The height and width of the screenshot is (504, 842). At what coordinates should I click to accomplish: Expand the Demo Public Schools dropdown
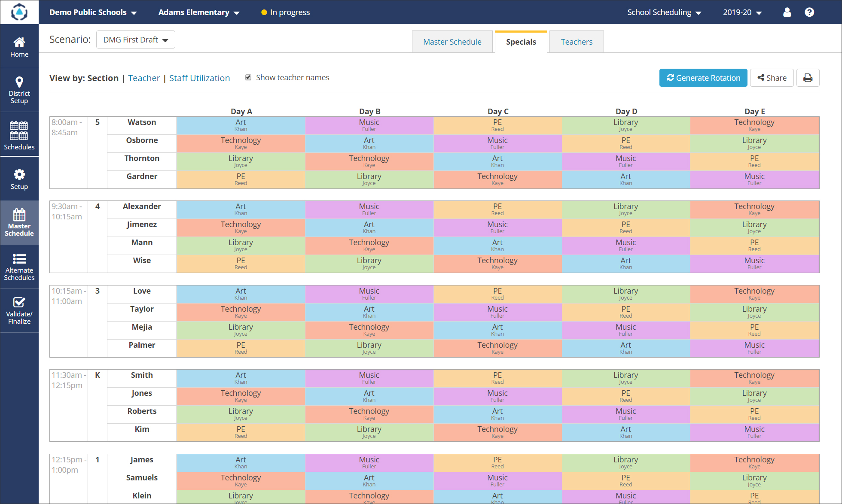point(93,12)
